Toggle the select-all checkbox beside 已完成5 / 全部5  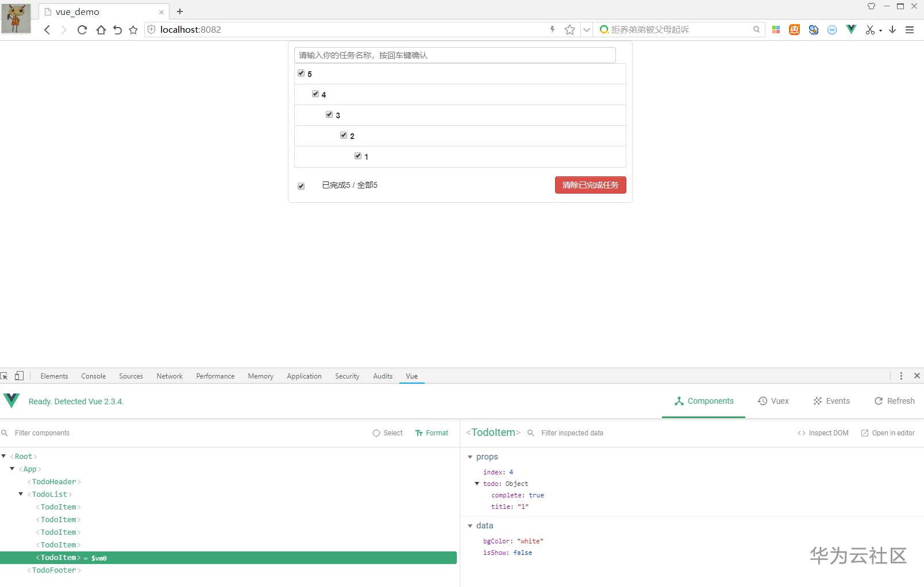(x=301, y=186)
